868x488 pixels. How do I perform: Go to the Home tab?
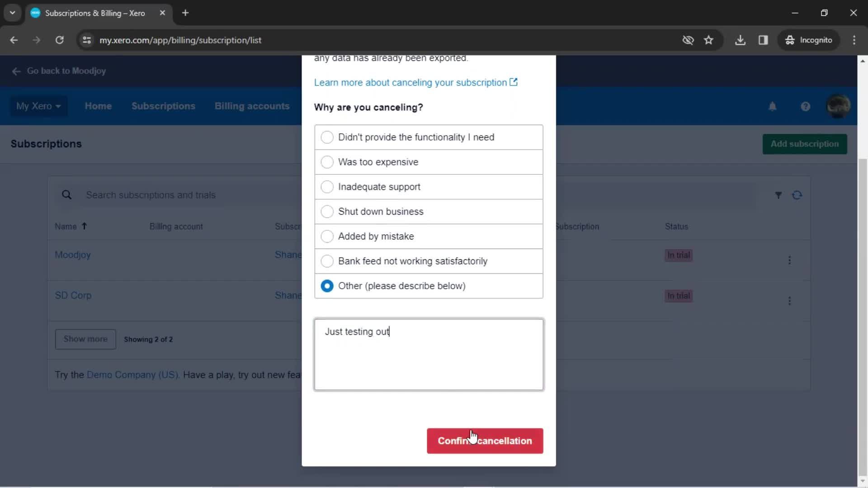(x=98, y=106)
